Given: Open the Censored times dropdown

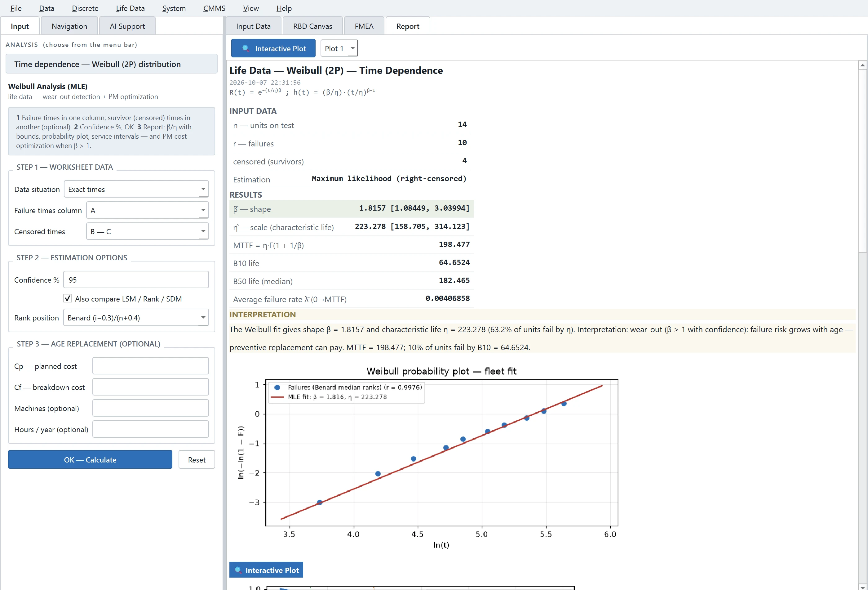Looking at the screenshot, I should (x=147, y=231).
